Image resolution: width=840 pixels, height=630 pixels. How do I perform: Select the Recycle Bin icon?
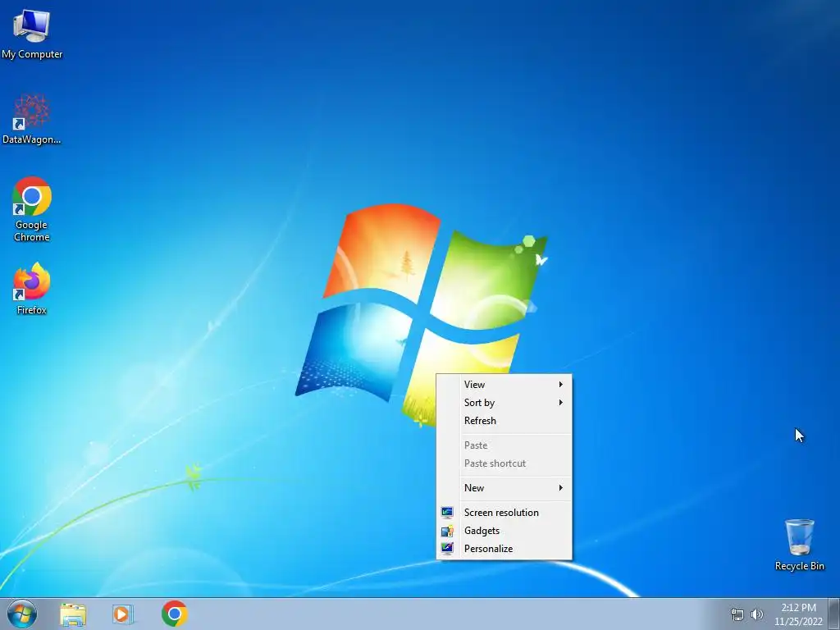(799, 545)
